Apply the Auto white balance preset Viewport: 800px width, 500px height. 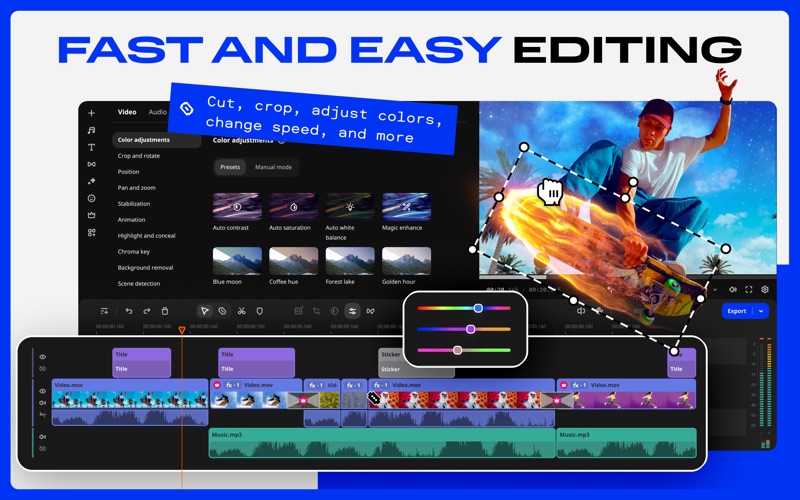pos(350,207)
